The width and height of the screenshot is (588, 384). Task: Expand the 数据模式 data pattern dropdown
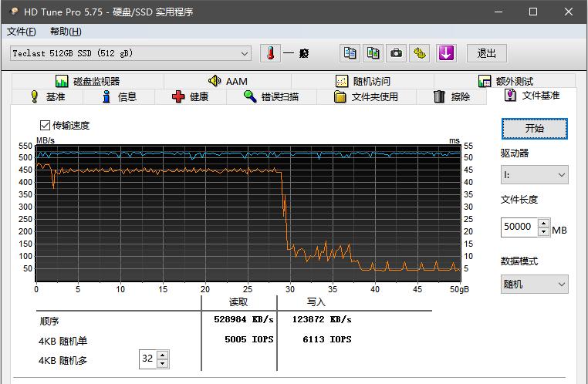point(535,285)
